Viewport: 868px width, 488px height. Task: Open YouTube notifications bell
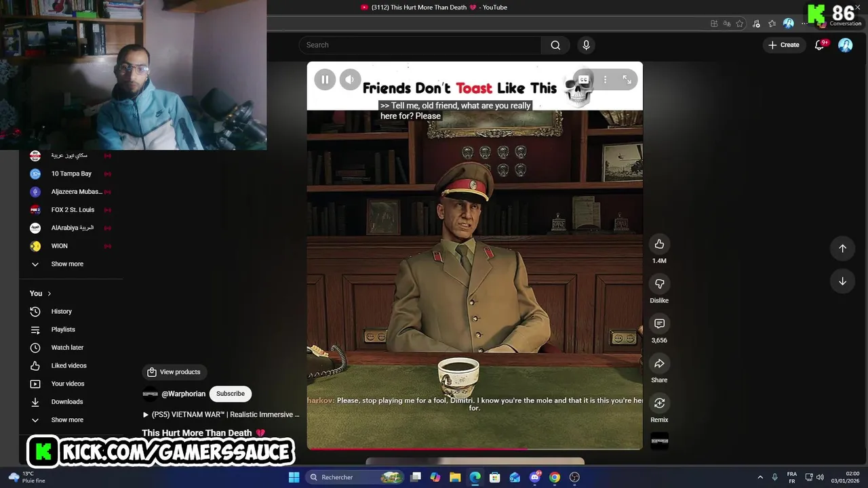coord(819,45)
